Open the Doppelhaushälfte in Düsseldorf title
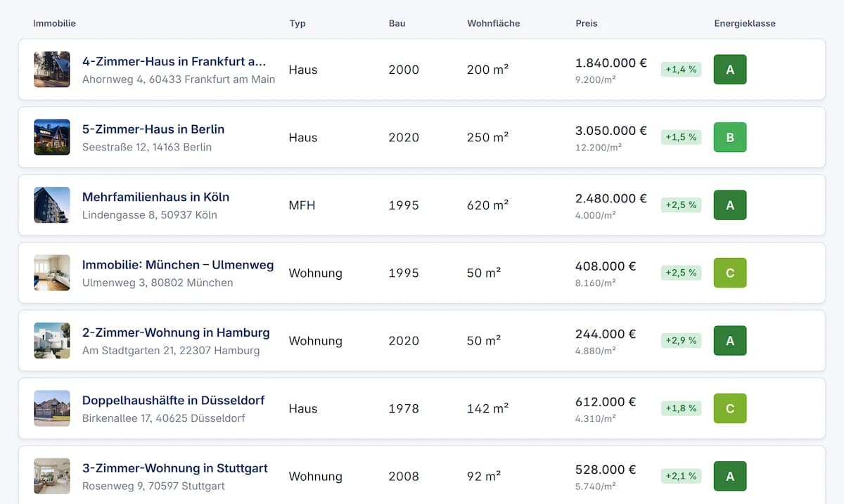This screenshot has width=844, height=504. [174, 400]
